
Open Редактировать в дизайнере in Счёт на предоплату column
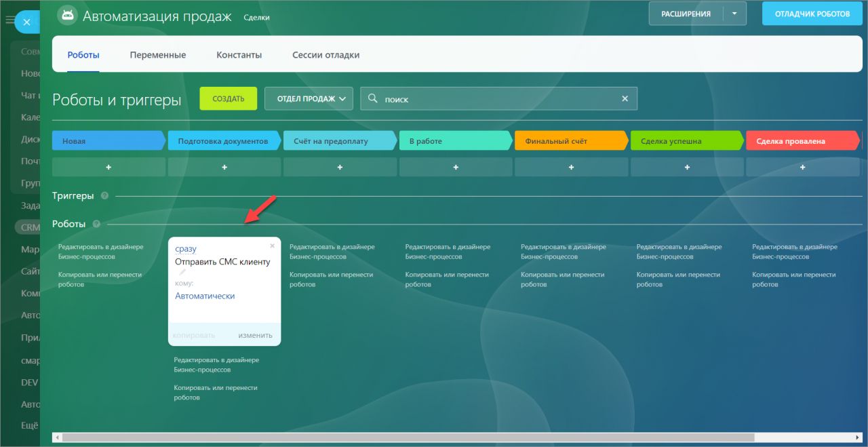[332, 252]
